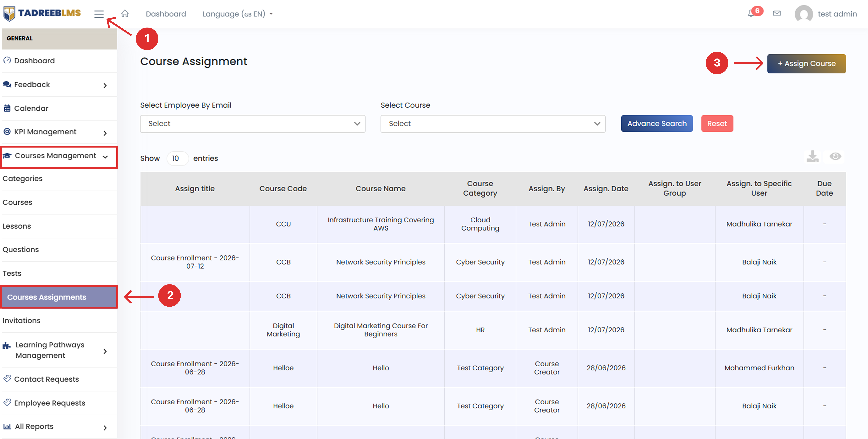Click the Advance Search button

coord(657,123)
